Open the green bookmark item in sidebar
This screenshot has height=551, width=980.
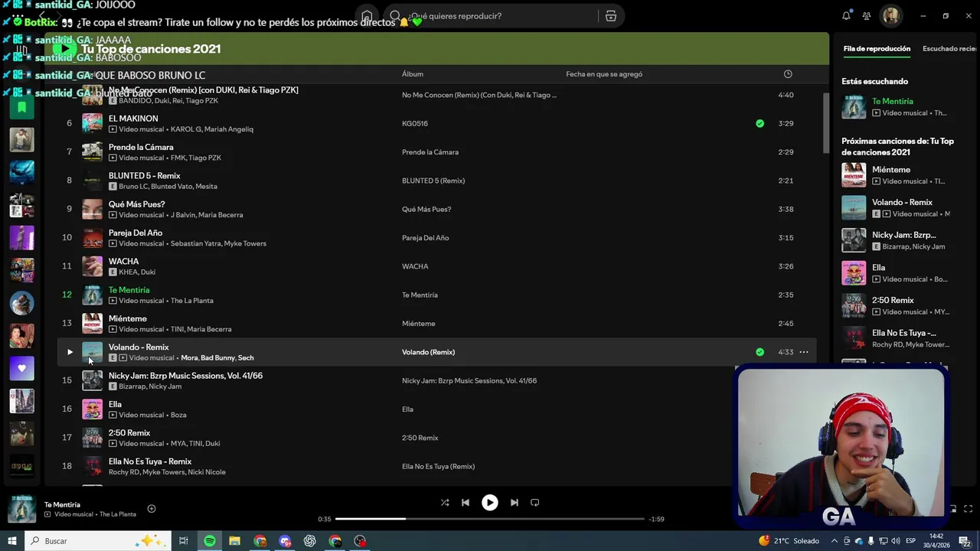21,107
